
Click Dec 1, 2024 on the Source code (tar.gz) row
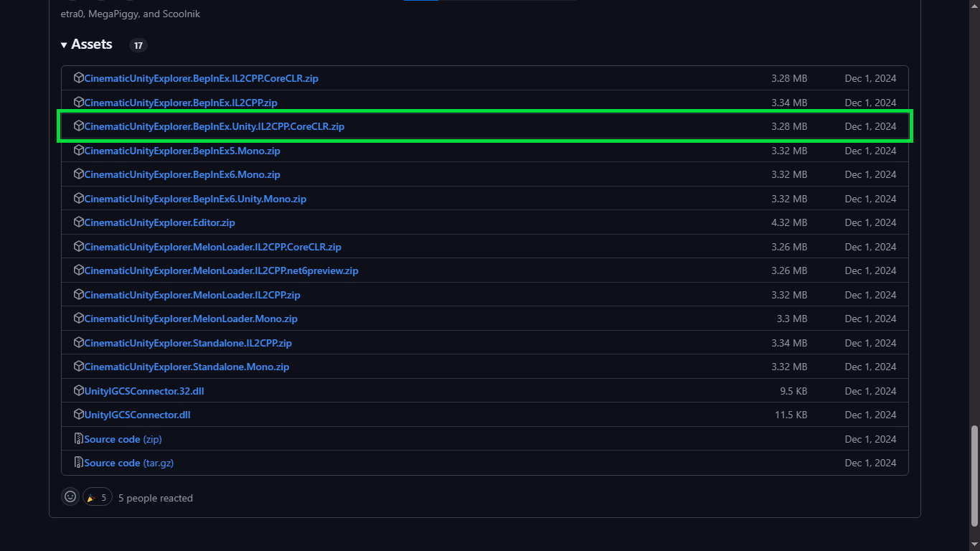tap(870, 463)
